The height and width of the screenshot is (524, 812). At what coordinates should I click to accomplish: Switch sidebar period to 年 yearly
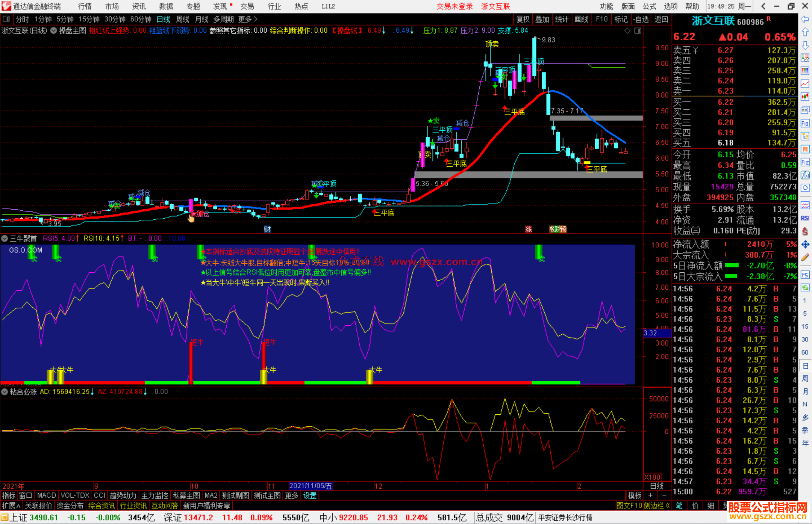805,443
